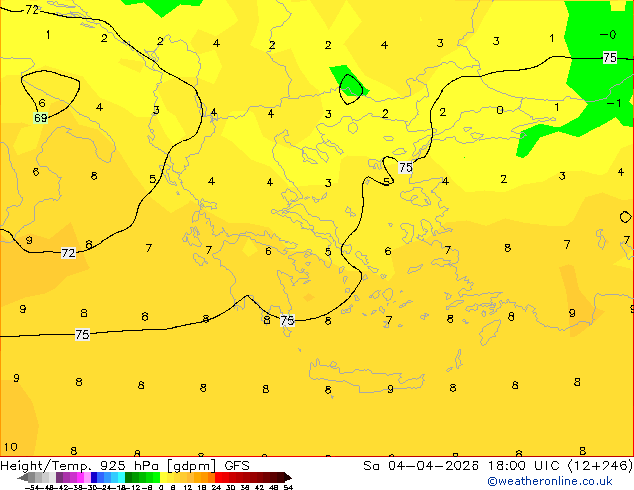Click the temperature value 10 in the bottom-left corner
Viewport: 634px width, 490px height.
[11, 447]
